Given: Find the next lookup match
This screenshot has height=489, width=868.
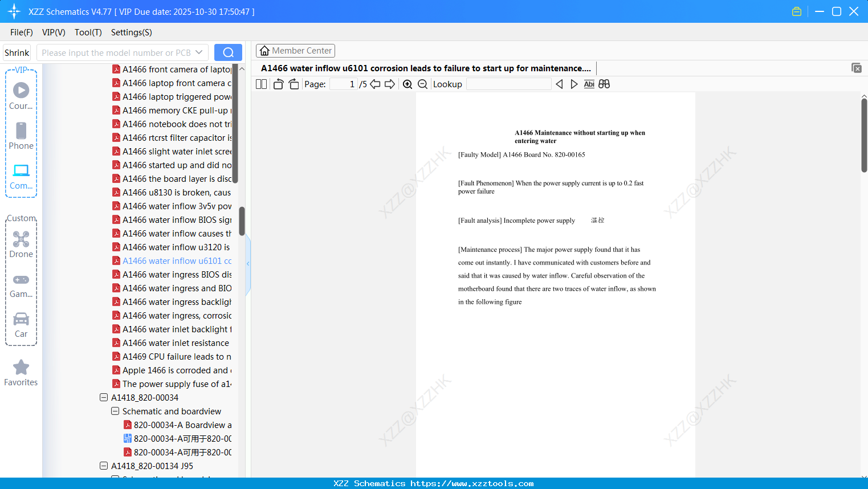Looking at the screenshot, I should 574,84.
